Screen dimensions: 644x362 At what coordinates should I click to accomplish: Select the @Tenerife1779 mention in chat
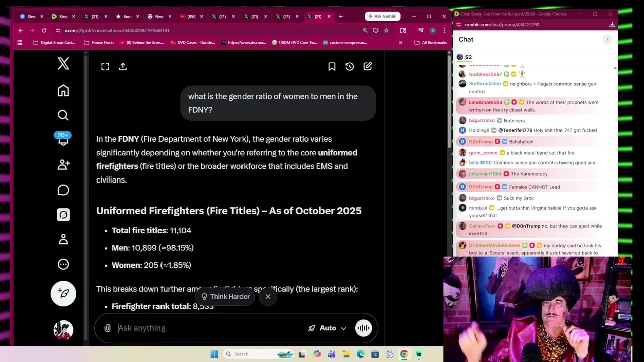[515, 130]
